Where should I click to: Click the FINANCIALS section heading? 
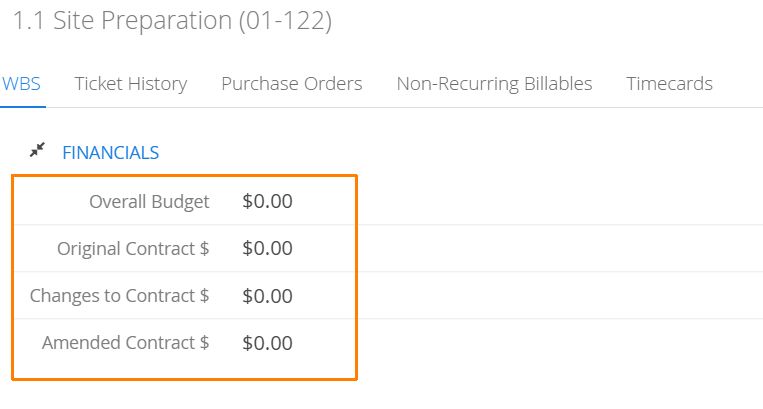pos(111,153)
